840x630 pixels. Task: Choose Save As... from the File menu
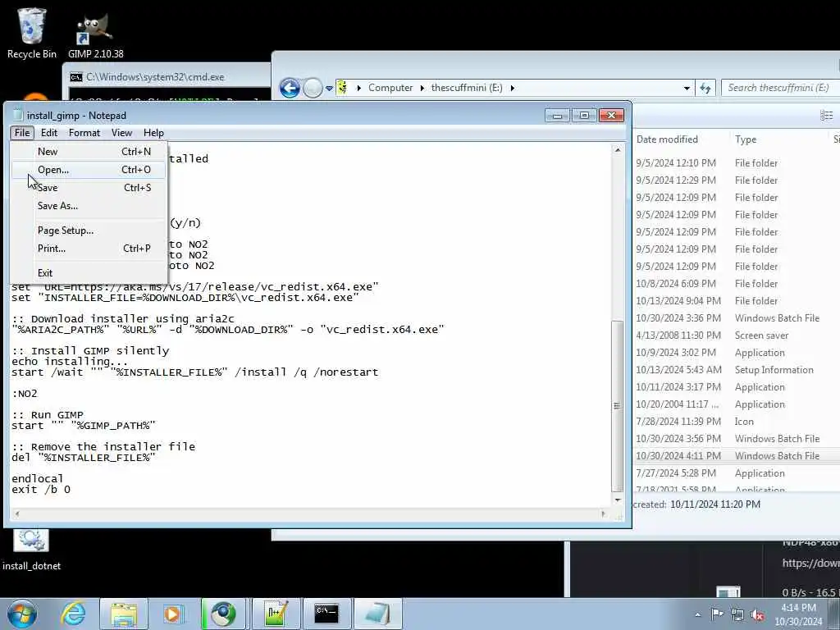click(89, 206)
